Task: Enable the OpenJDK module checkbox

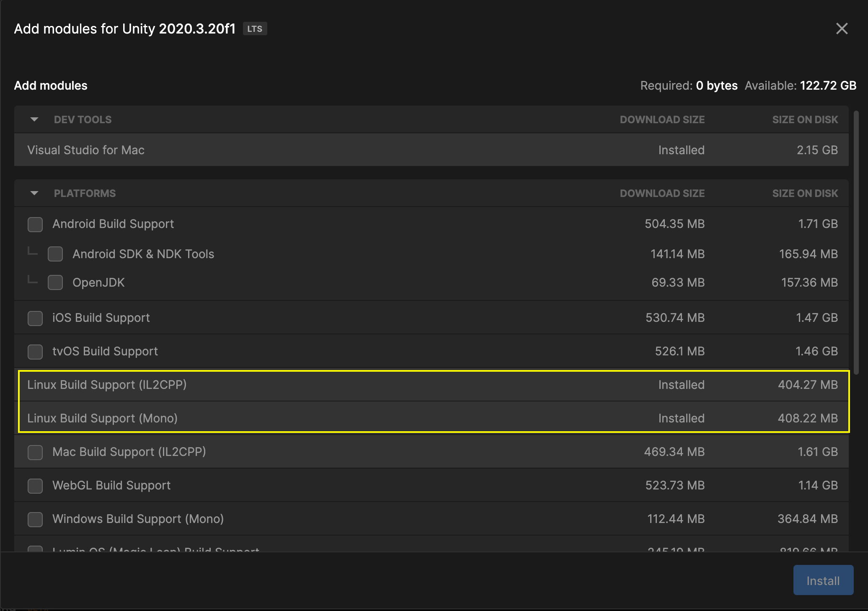Action: coord(55,282)
